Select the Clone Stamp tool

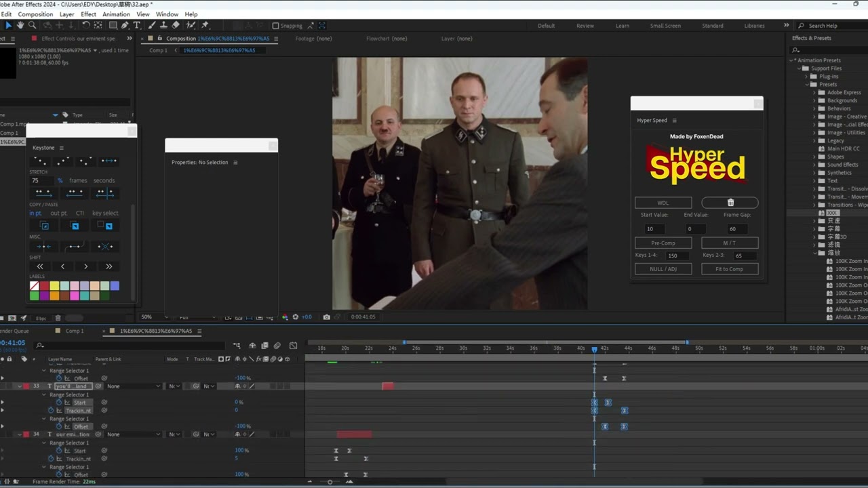pos(163,25)
